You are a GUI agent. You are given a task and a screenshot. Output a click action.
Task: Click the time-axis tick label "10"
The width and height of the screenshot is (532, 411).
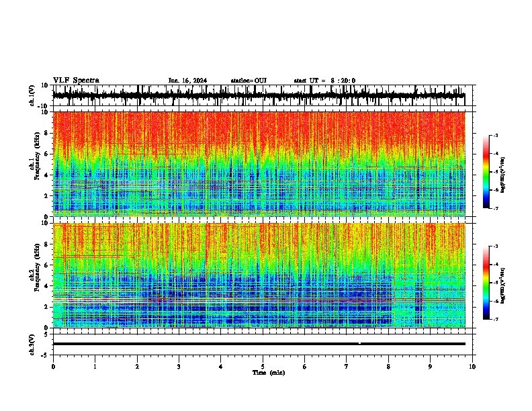472,367
